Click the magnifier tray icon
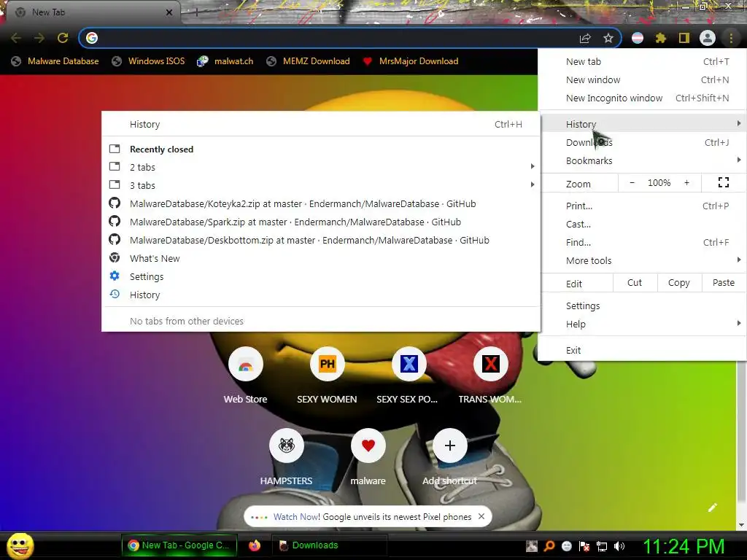Viewport: 747px width, 560px height. tap(549, 546)
